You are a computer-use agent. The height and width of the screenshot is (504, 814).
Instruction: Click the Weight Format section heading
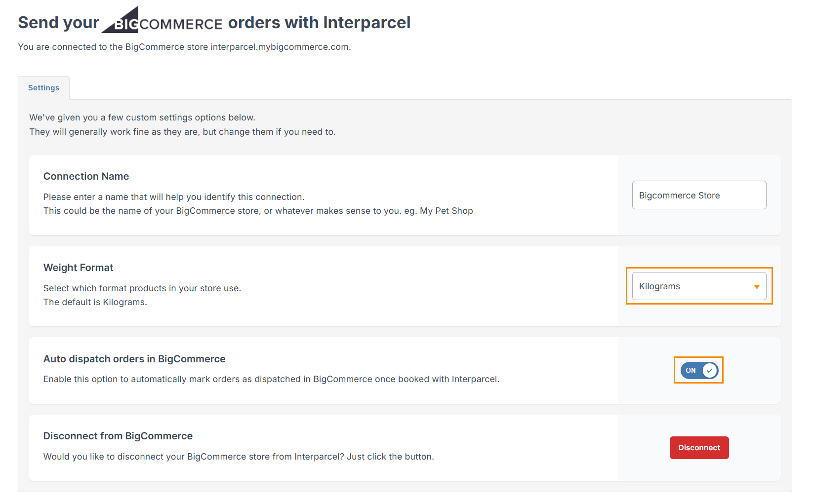pyautogui.click(x=78, y=268)
